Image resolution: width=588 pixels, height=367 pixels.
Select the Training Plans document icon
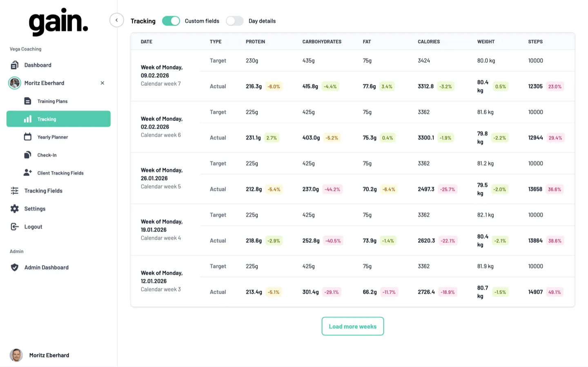pos(27,101)
